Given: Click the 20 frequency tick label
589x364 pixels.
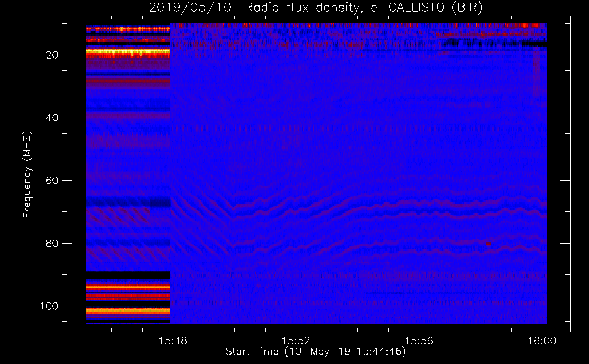Looking at the screenshot, I should point(52,55).
